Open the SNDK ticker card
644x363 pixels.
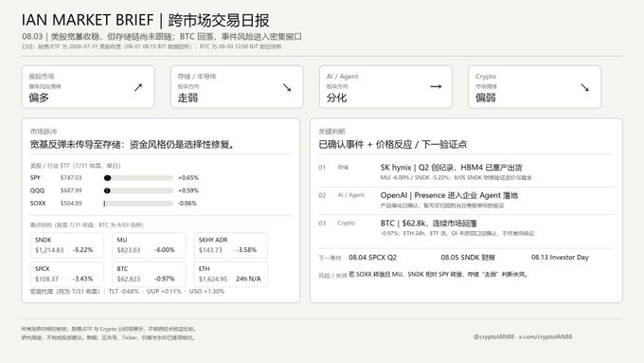67,245
